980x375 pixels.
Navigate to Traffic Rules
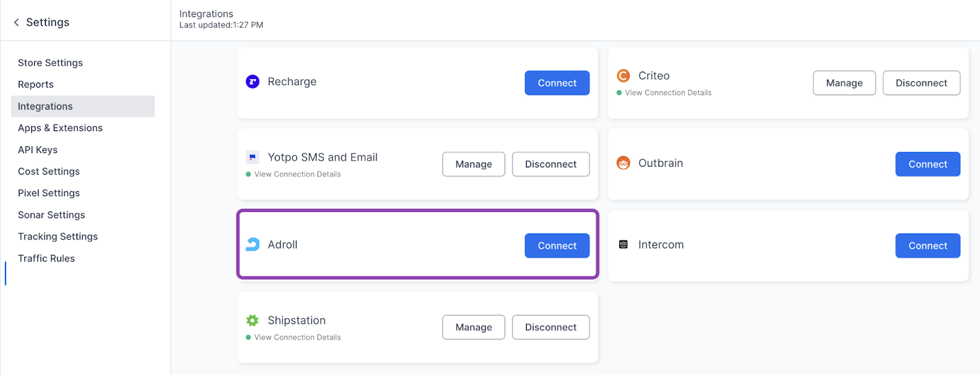pyautogui.click(x=47, y=259)
